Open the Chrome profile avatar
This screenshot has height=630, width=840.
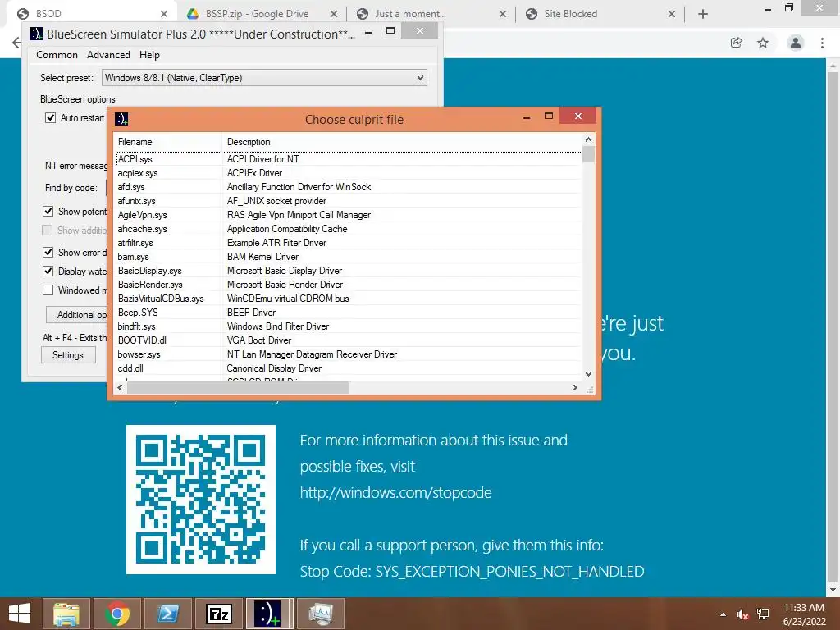click(x=796, y=43)
